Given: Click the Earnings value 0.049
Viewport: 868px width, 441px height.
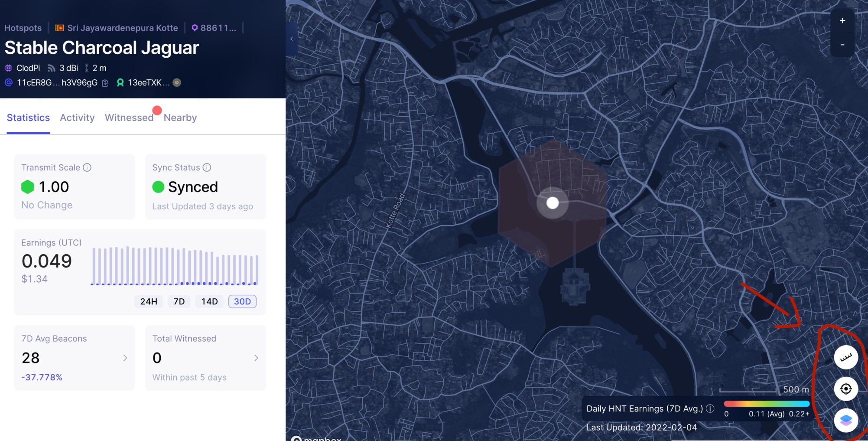Looking at the screenshot, I should 47,261.
